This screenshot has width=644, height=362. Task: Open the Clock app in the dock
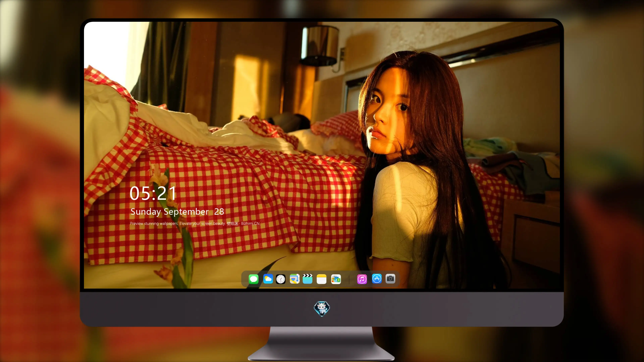[x=281, y=279]
